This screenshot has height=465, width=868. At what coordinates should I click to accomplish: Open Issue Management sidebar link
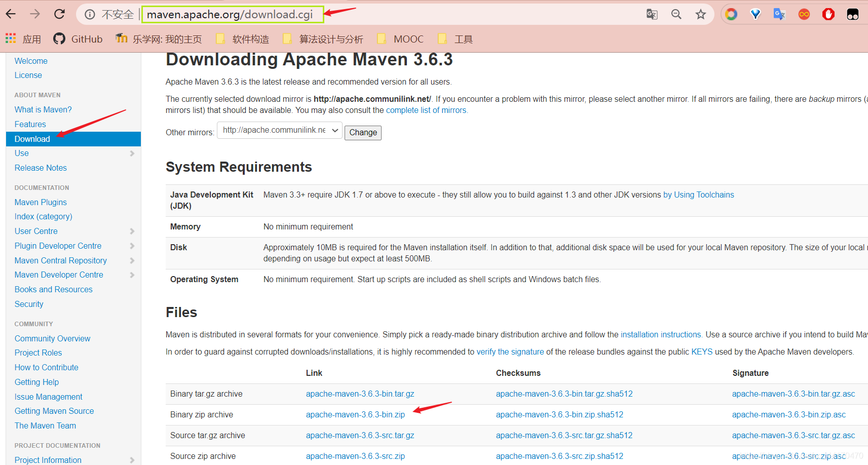pos(49,397)
